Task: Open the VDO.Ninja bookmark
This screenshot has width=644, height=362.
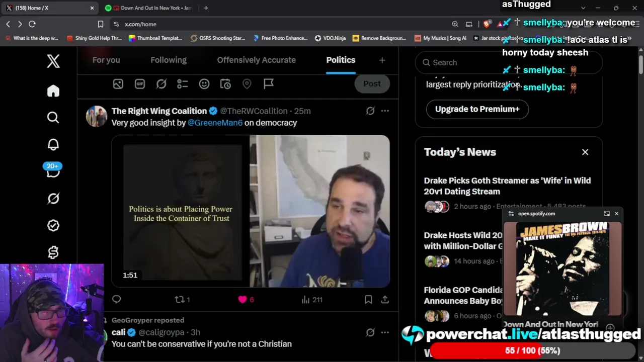Action: coord(331,38)
